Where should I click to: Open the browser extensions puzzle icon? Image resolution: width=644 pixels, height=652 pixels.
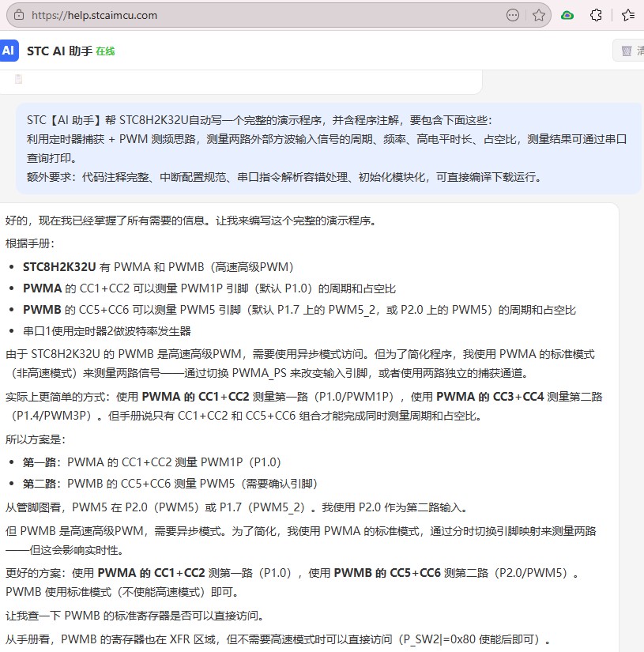point(596,15)
